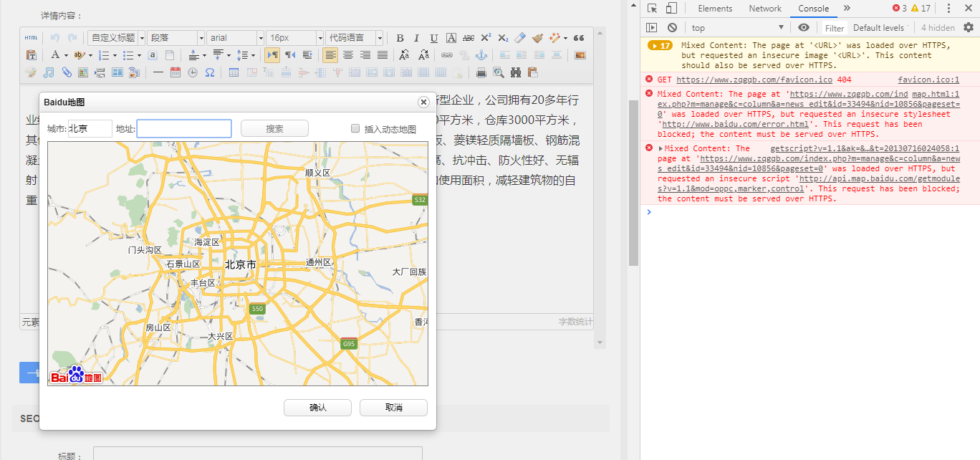The image size is (980, 460).
Task: Clear the console with the ban icon
Action: pos(672,27)
